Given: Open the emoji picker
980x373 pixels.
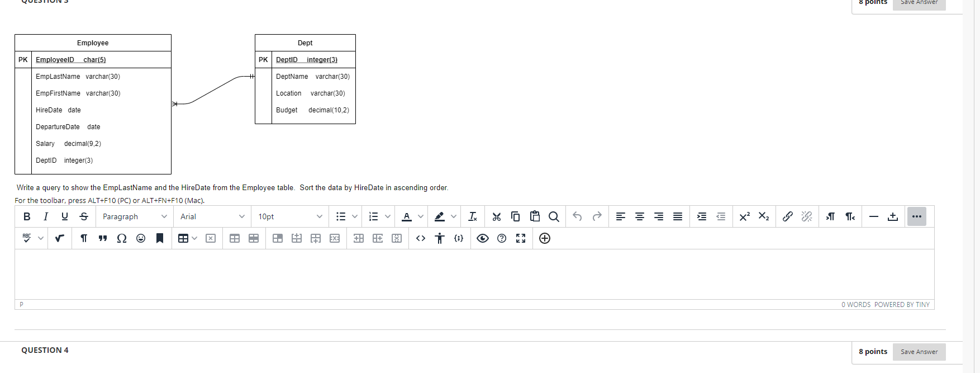Looking at the screenshot, I should click(141, 238).
